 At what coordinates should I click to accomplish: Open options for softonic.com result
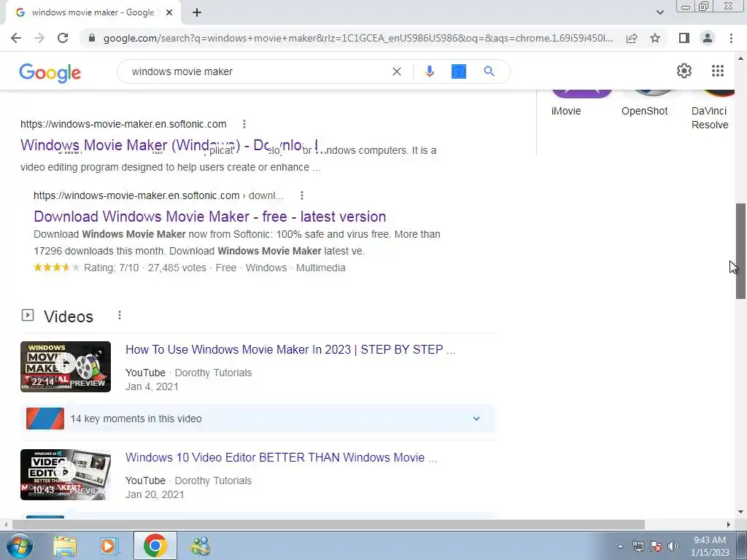(x=244, y=124)
